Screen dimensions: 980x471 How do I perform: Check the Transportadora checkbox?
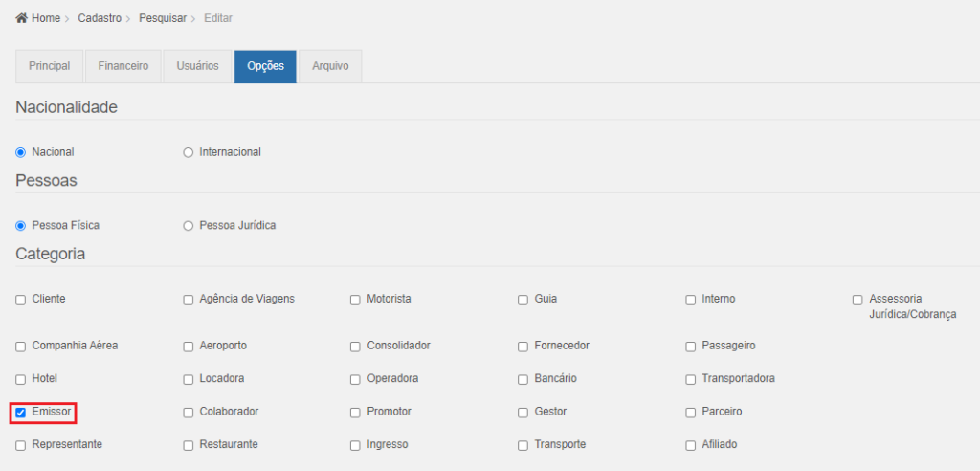click(x=691, y=379)
